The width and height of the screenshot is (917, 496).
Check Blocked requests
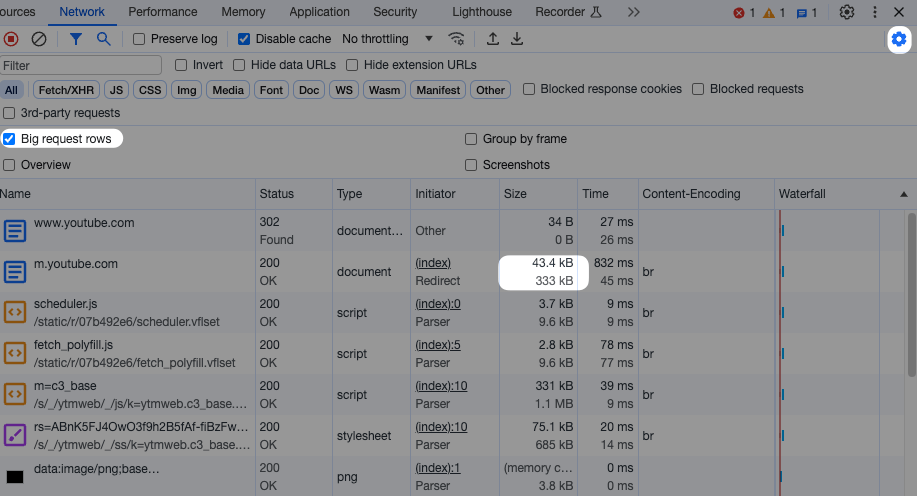[x=698, y=89]
